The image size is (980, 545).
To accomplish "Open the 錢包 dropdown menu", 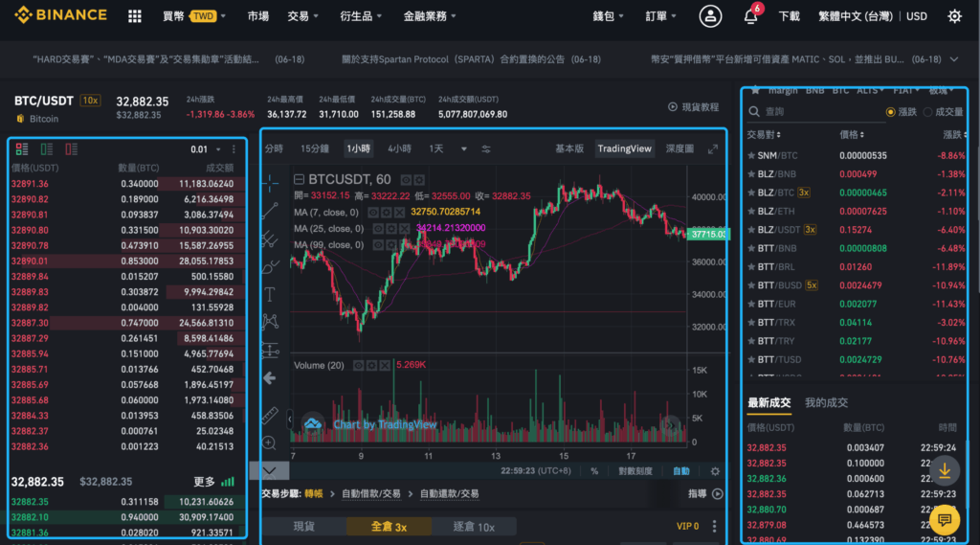I will [x=608, y=16].
